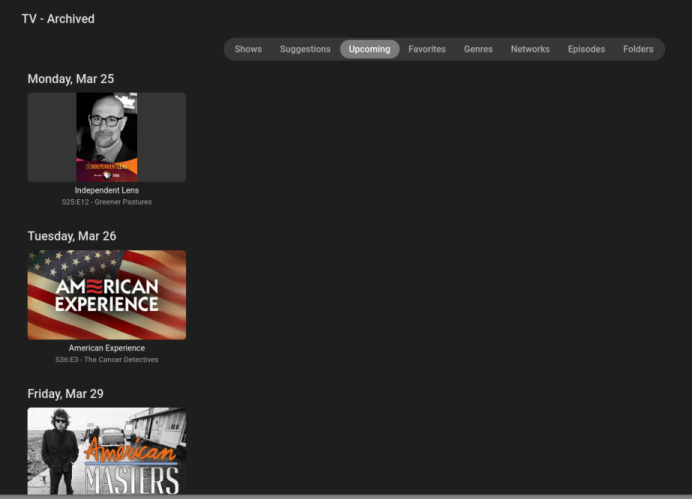692x499 pixels.
Task: Click the Independent Lens show title
Action: 107,190
